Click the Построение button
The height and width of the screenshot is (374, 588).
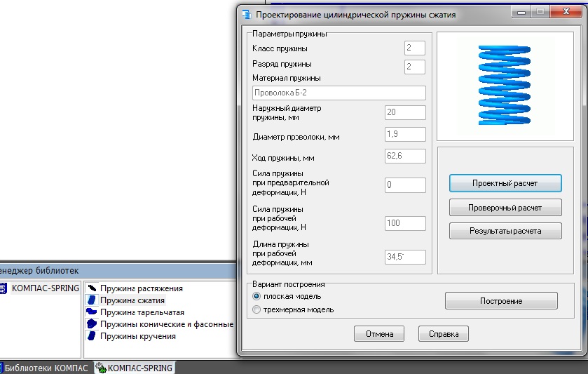pos(501,301)
